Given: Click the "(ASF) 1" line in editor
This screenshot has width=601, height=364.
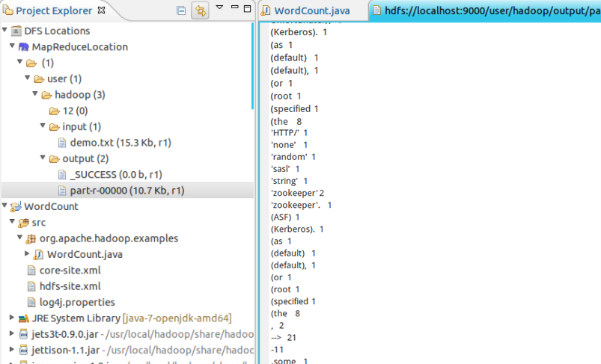Looking at the screenshot, I should (285, 217).
